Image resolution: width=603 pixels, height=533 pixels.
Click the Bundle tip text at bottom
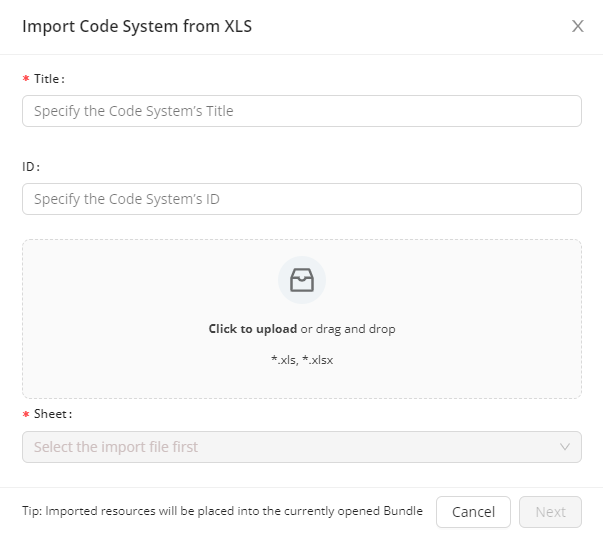(222, 511)
